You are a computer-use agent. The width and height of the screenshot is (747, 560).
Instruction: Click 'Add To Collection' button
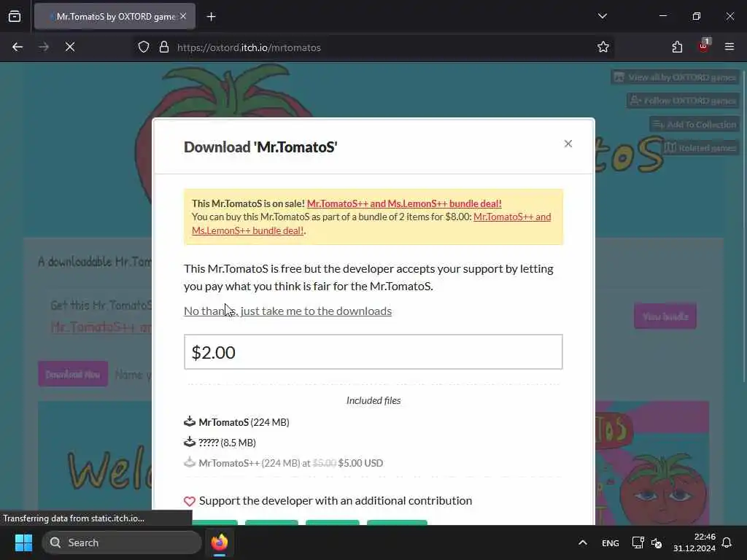tap(694, 124)
